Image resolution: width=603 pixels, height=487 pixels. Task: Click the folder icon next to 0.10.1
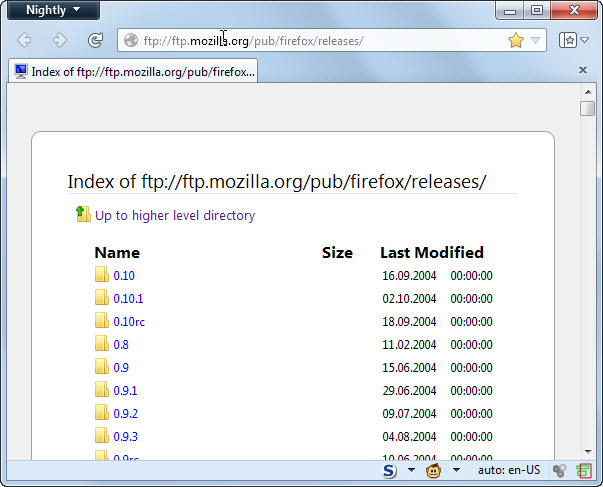pos(102,298)
